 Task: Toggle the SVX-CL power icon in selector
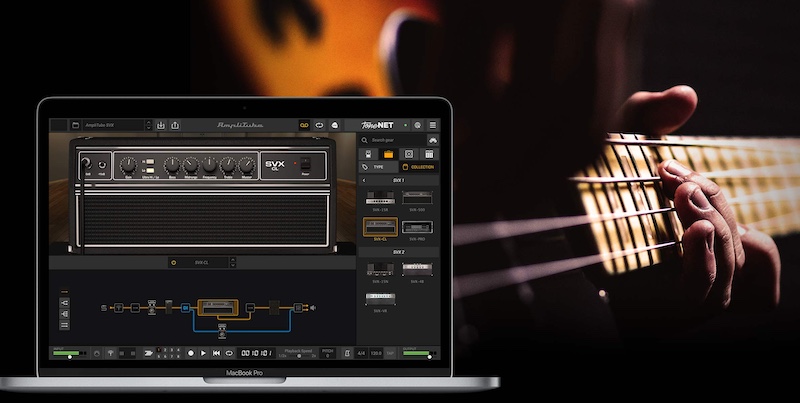(x=174, y=262)
